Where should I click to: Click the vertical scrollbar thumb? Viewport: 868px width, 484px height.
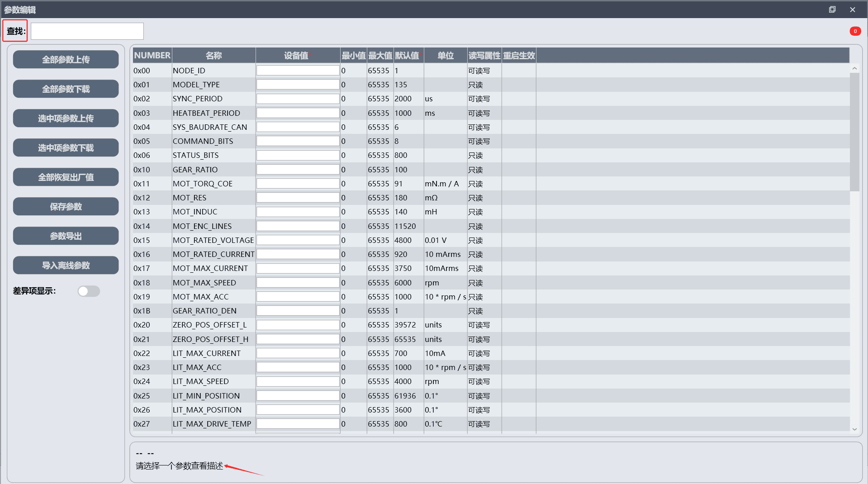tap(854, 132)
